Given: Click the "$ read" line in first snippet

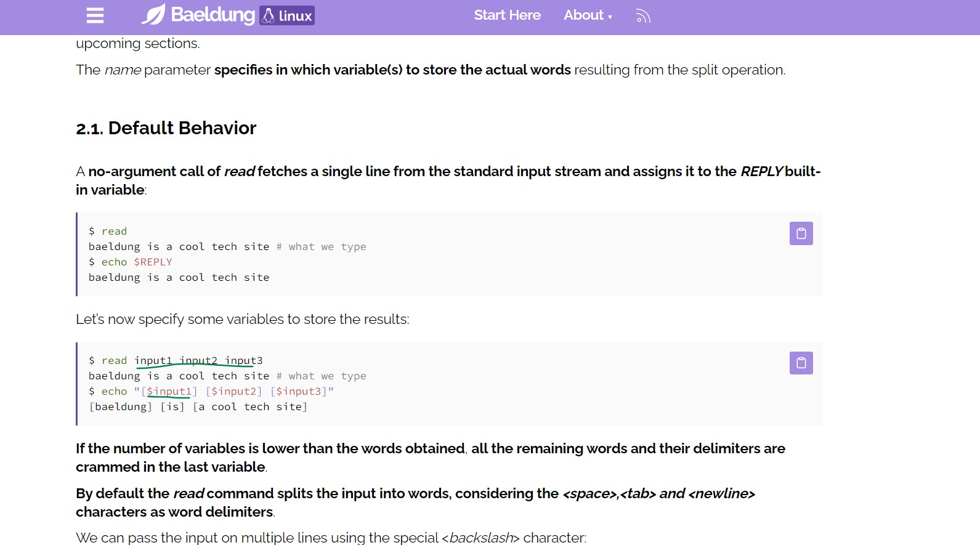Looking at the screenshot, I should (108, 231).
